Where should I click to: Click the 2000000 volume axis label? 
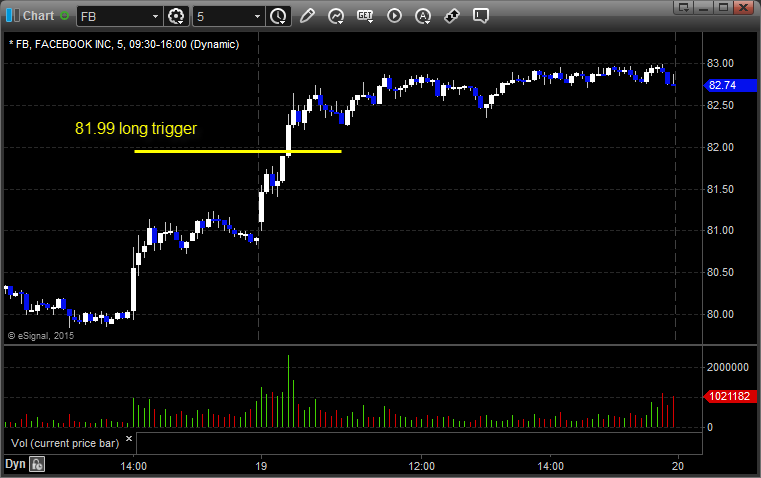728,367
